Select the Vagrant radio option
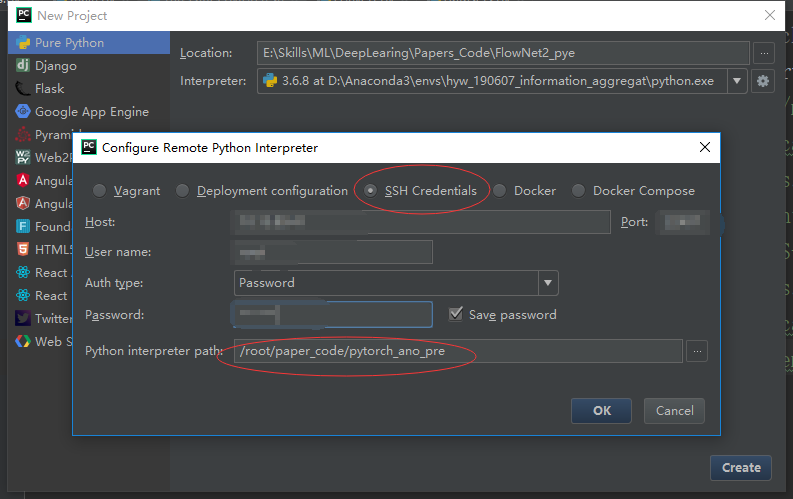 [x=99, y=191]
